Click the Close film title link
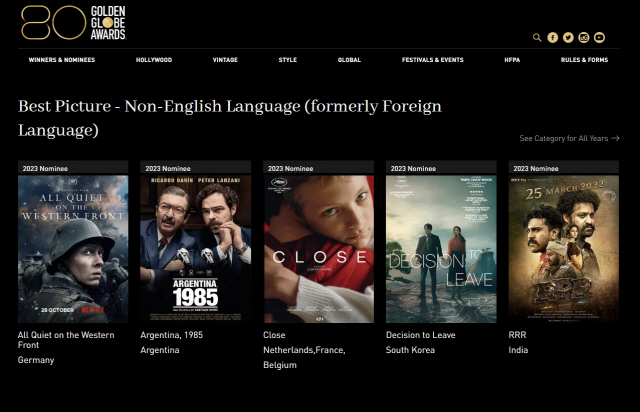Viewport: 640px width, 412px height. [x=274, y=335]
